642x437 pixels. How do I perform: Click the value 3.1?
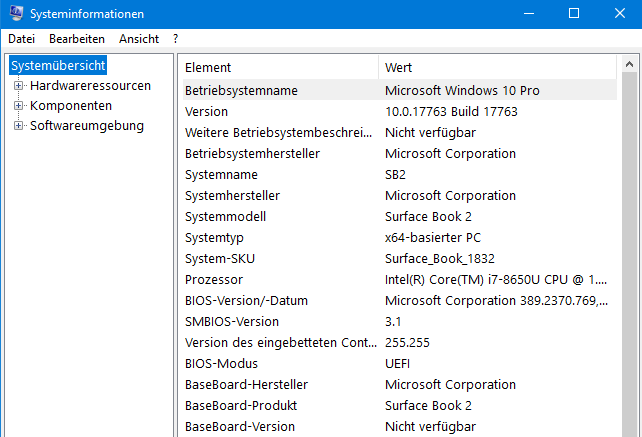click(393, 322)
